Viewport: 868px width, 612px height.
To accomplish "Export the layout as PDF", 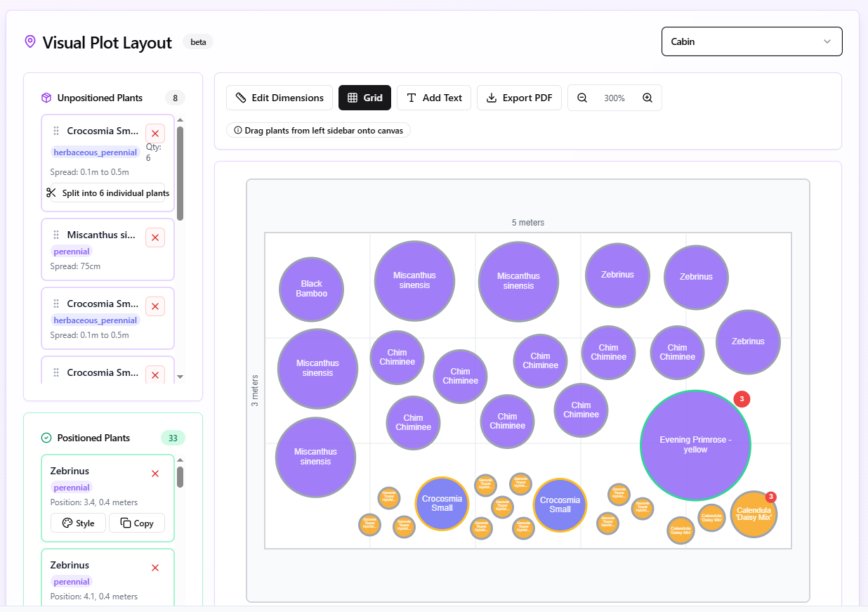I will click(519, 98).
